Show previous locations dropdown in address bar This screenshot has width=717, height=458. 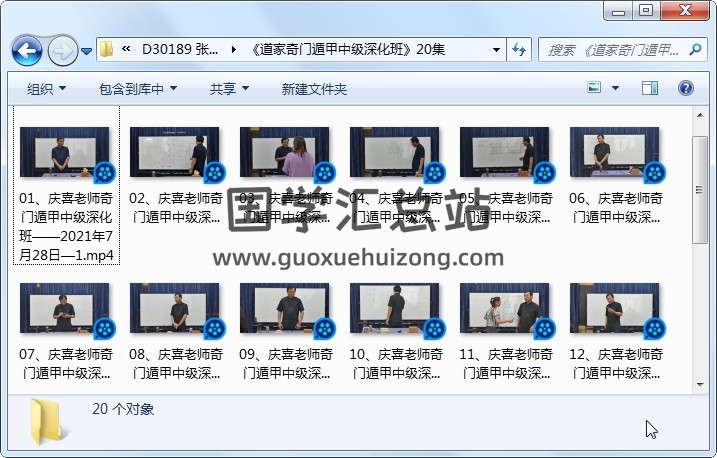click(x=497, y=49)
